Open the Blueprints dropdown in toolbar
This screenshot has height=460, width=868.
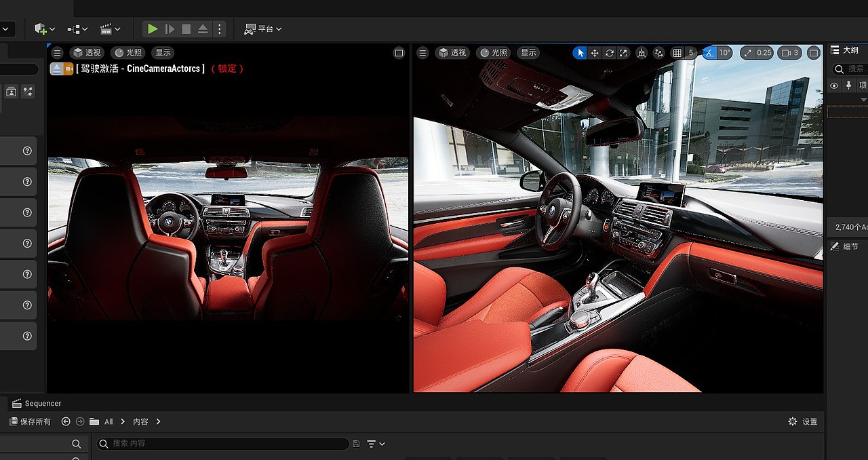tap(77, 29)
